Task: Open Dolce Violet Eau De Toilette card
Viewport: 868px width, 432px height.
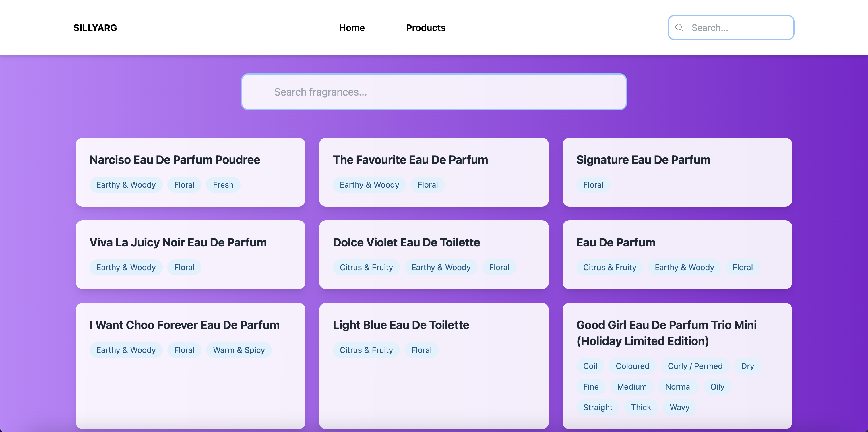Action: (434, 254)
